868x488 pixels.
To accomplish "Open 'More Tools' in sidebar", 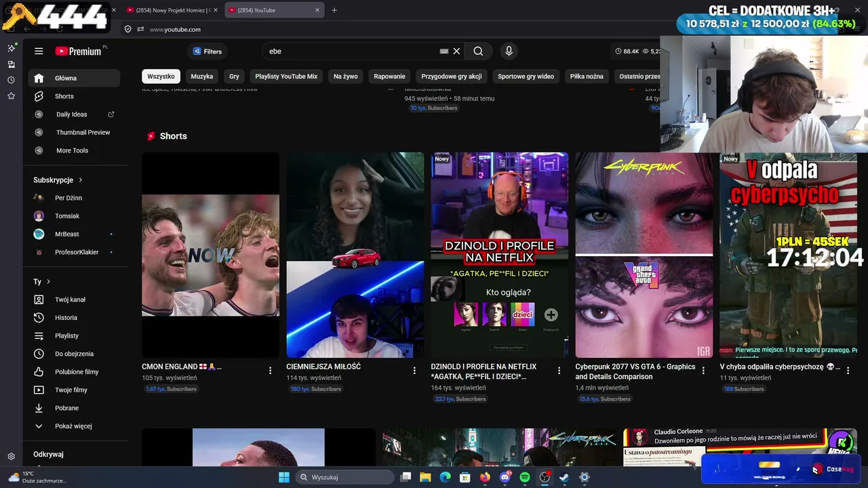I will click(x=74, y=150).
